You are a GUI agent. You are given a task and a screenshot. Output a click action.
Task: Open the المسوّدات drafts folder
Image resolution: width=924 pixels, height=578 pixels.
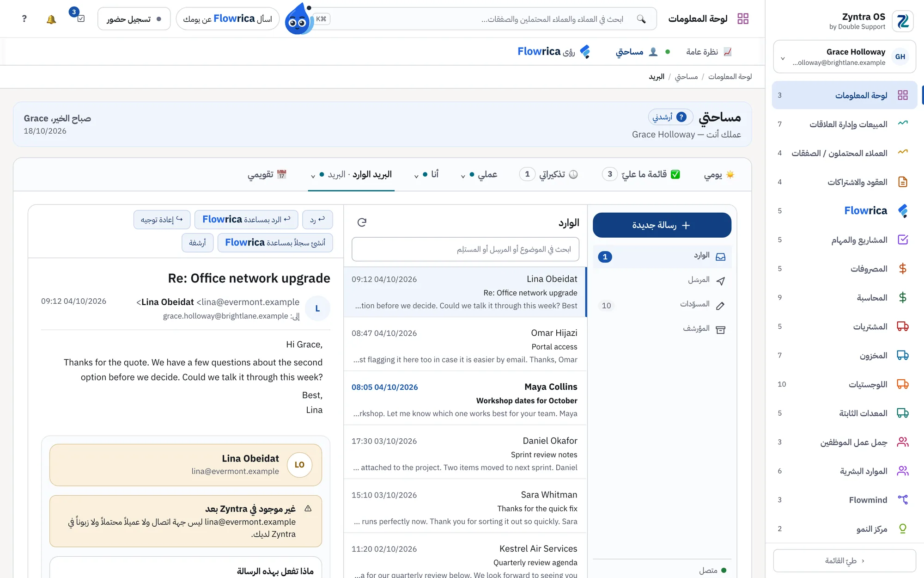click(662, 305)
